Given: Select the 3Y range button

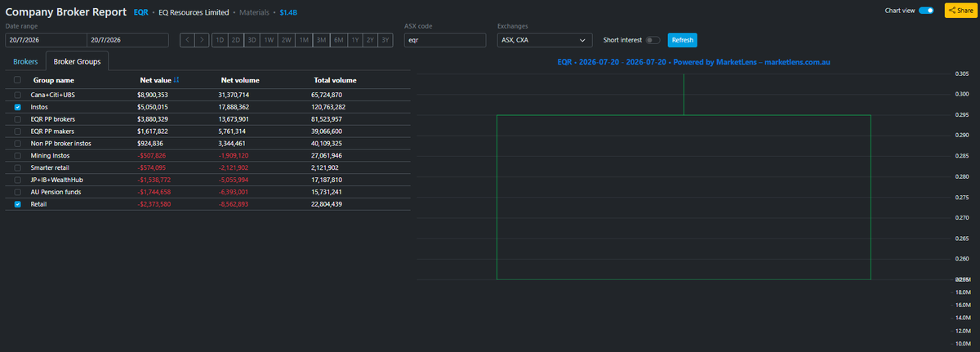Looking at the screenshot, I should [x=385, y=39].
